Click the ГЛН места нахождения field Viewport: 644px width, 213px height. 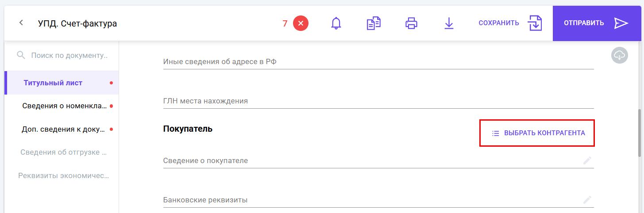pos(378,101)
